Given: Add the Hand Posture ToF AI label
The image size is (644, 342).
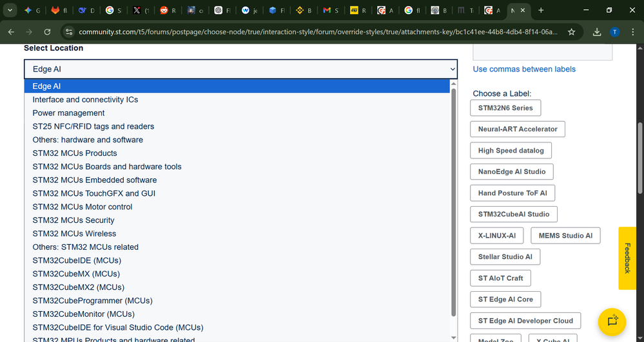Looking at the screenshot, I should (512, 193).
